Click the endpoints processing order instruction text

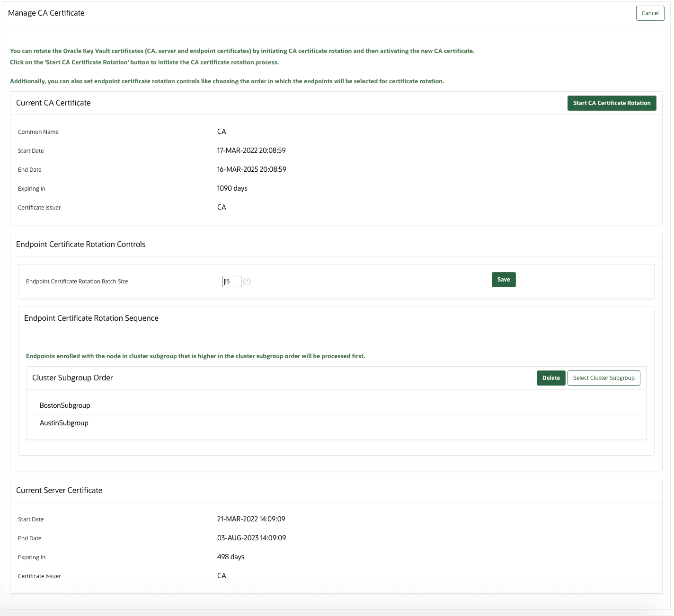(195, 355)
